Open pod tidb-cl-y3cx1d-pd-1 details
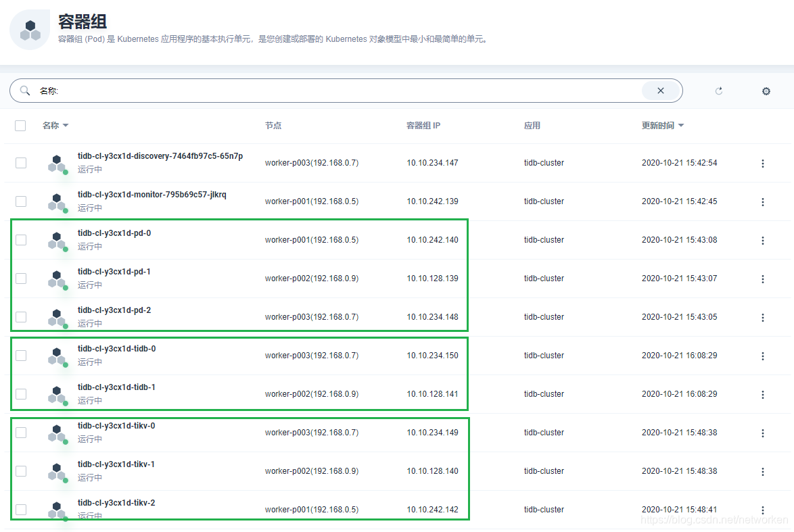The height and width of the screenshot is (532, 794). point(114,271)
